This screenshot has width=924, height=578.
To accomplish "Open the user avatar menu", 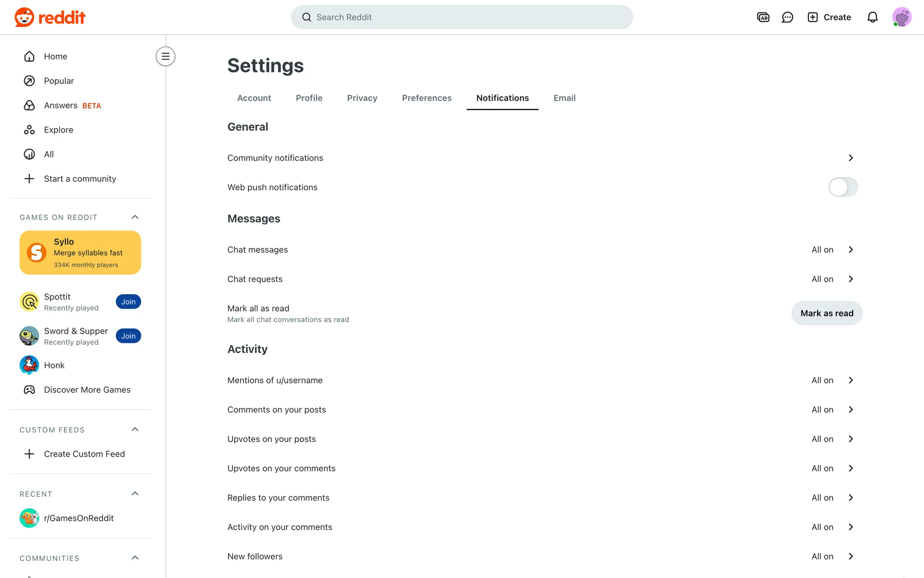I will pos(901,17).
